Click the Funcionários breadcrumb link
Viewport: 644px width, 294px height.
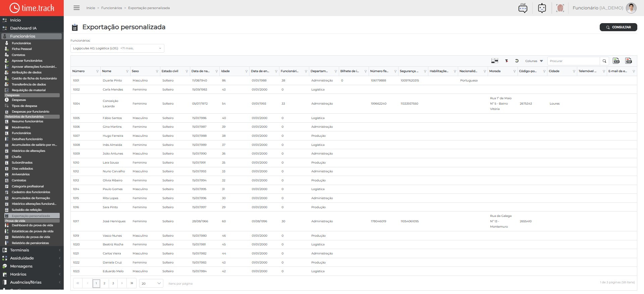(x=112, y=8)
